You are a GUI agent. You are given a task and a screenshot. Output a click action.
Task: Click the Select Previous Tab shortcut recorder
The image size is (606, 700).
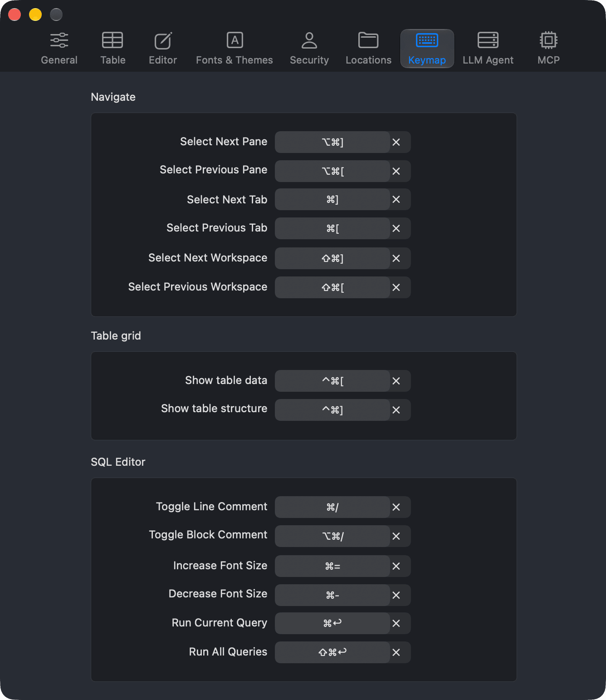click(332, 228)
